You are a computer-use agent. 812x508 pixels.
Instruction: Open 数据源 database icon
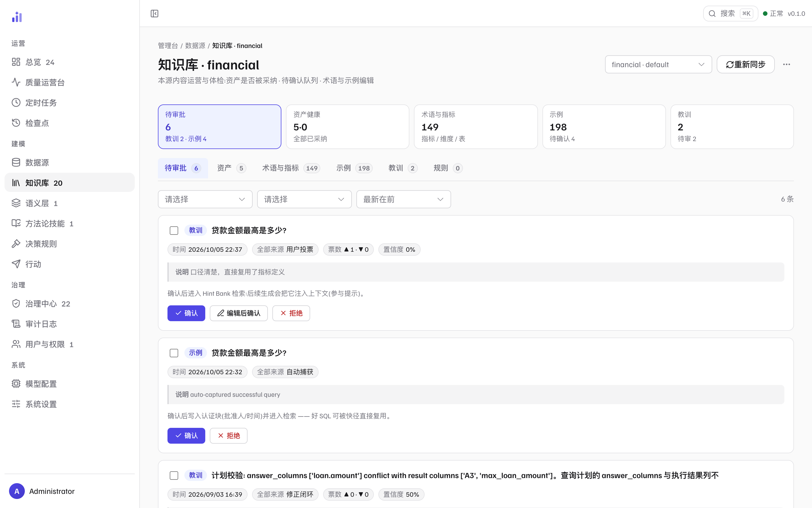[x=16, y=162]
